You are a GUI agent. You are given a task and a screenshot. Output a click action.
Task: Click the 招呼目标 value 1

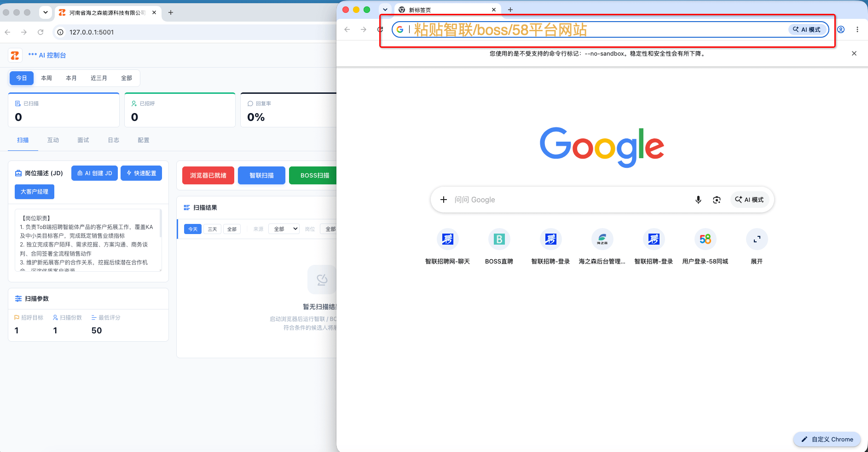click(x=17, y=331)
